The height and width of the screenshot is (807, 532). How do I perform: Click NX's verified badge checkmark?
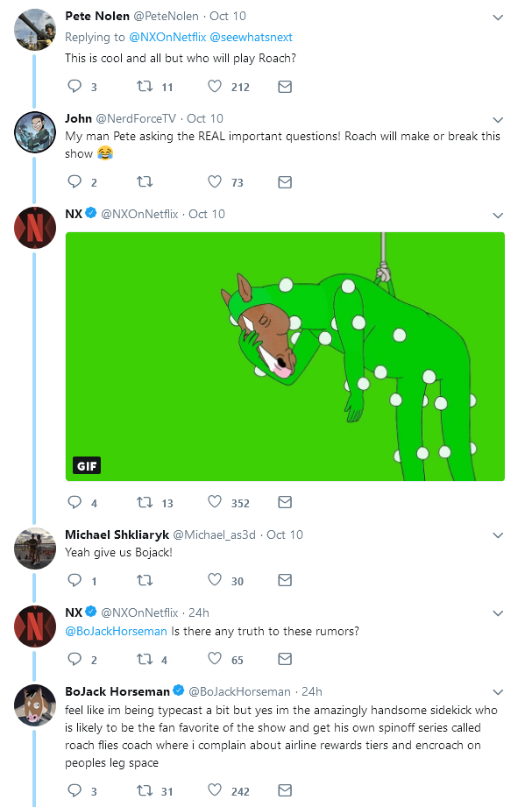click(89, 213)
